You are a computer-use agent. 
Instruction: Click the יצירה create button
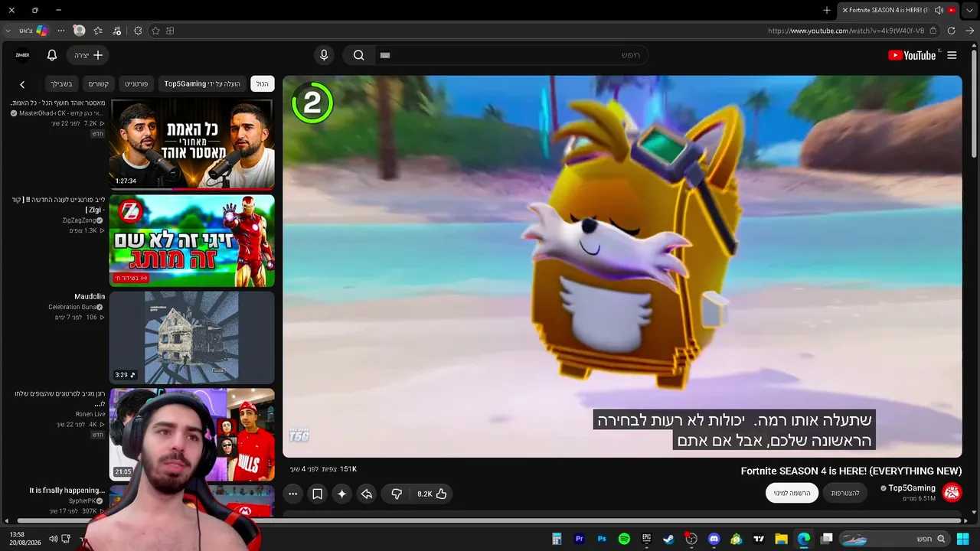coord(88,55)
